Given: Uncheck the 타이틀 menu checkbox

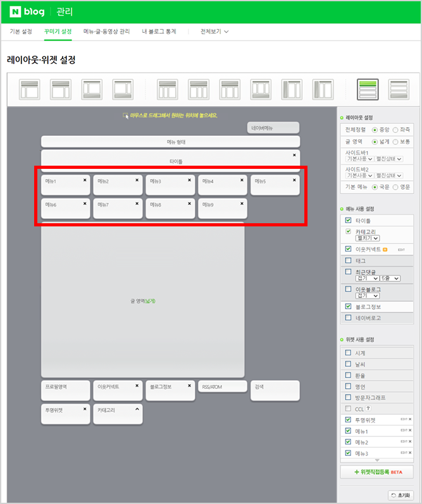Looking at the screenshot, I should [x=348, y=220].
